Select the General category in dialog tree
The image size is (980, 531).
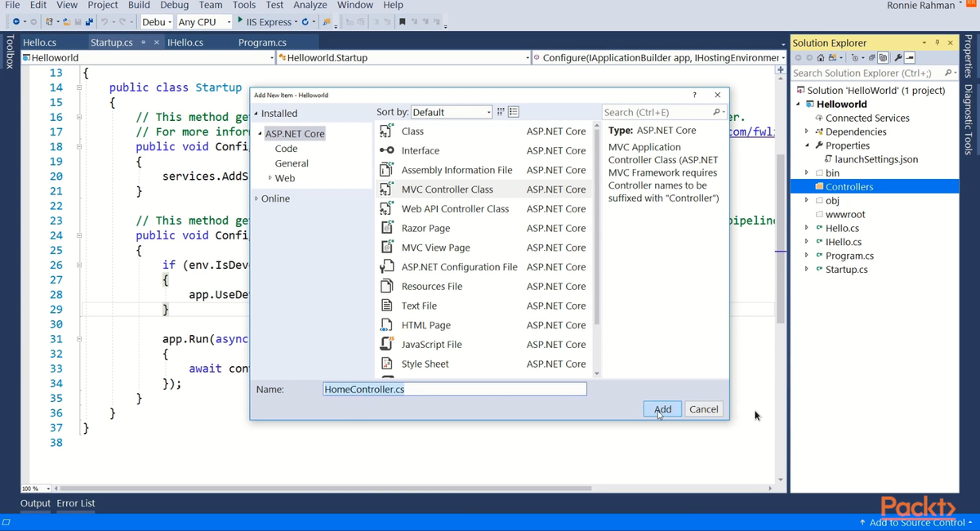[x=292, y=163]
